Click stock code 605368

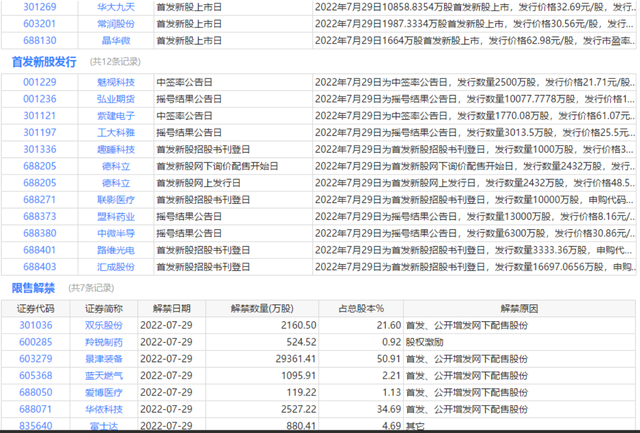[x=36, y=375]
